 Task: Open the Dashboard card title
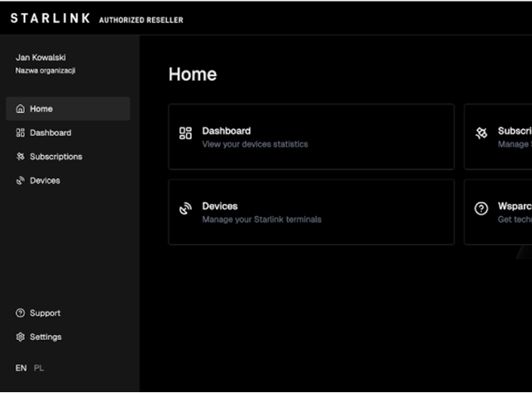tap(227, 131)
